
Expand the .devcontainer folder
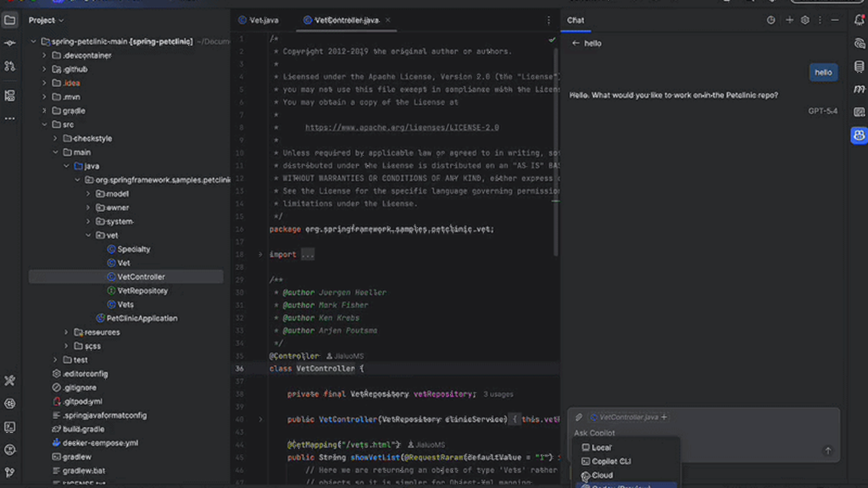(44, 55)
